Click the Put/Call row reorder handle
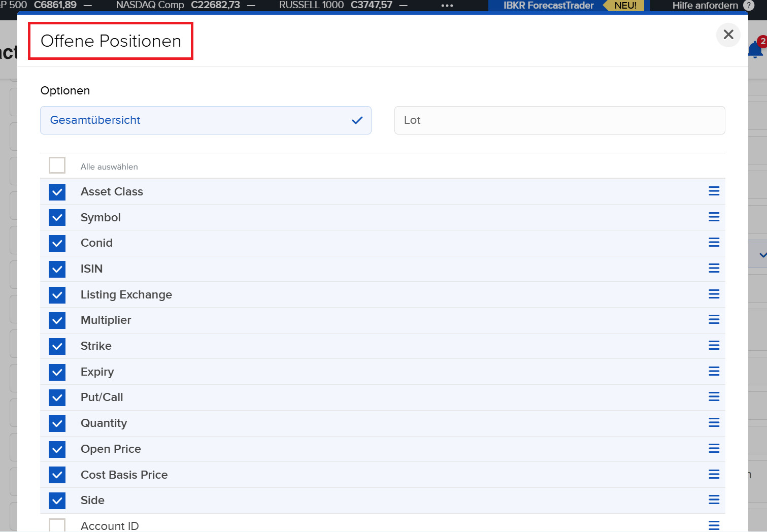Screen dimensions: 767x532 click(x=714, y=396)
